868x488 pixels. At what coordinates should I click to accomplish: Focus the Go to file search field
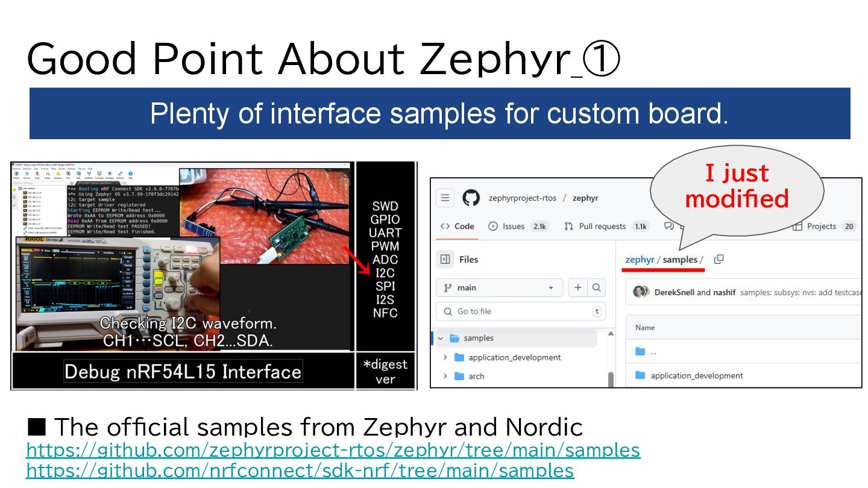[x=520, y=311]
